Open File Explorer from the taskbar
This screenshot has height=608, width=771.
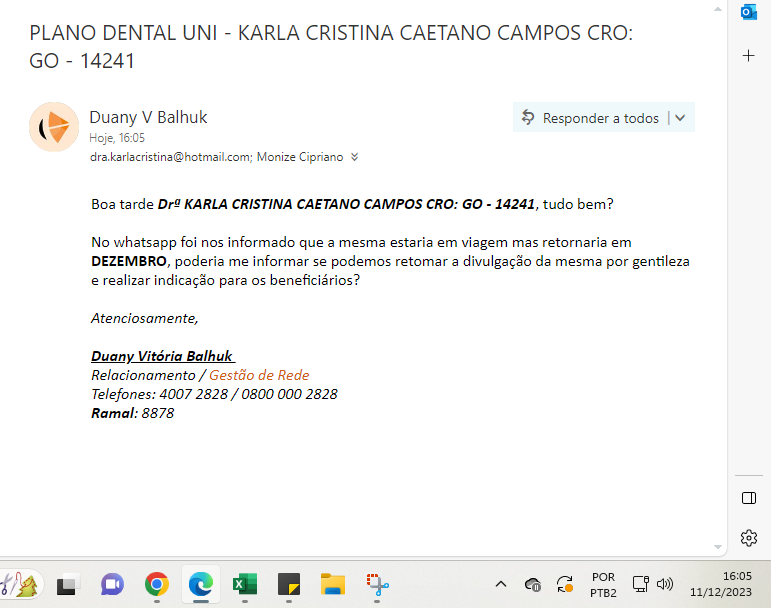point(332,584)
